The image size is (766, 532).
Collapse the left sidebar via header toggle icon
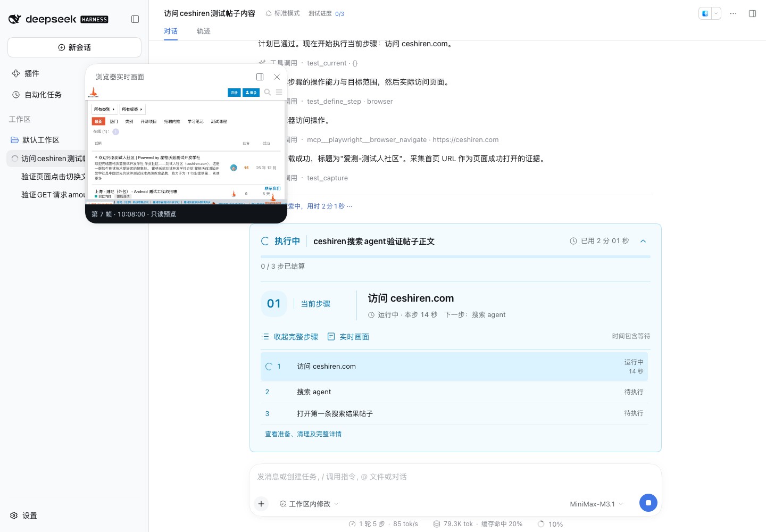135,19
